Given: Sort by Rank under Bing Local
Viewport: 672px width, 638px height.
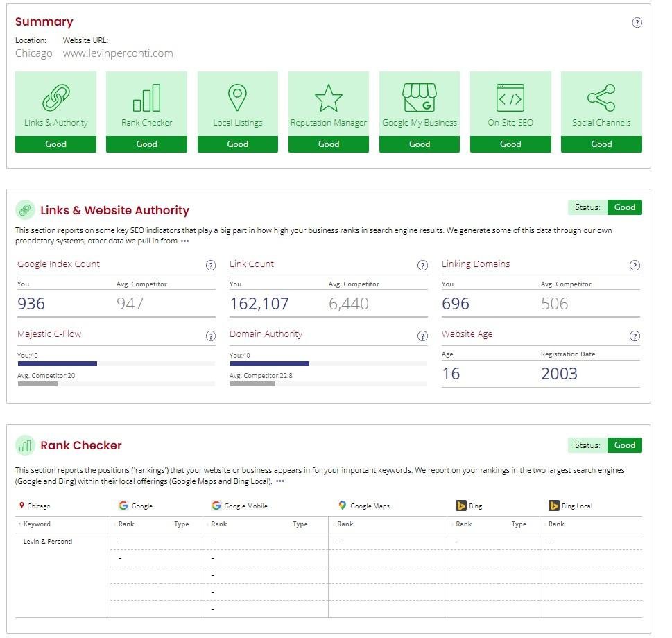Looking at the screenshot, I should click(x=556, y=524).
